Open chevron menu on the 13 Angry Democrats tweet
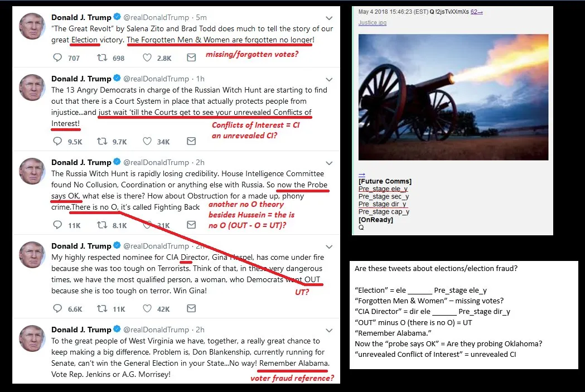The height and width of the screenshot is (392, 585). [329, 79]
